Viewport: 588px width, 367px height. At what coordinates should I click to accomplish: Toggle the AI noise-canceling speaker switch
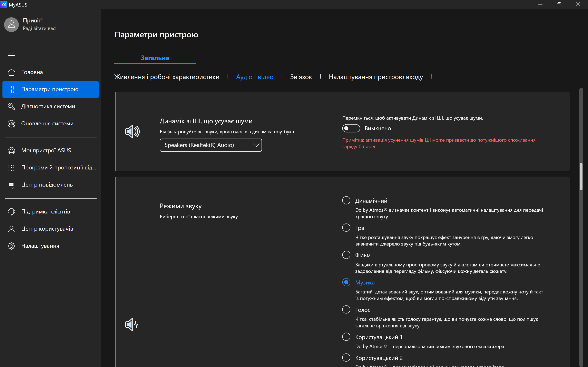351,128
